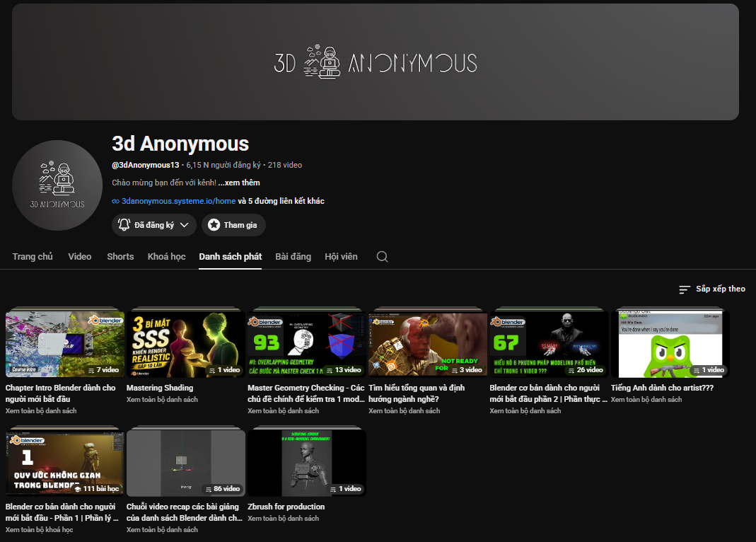Click 'Xem toàn bộ danh sách' under Chuỗi video recap

click(x=162, y=529)
